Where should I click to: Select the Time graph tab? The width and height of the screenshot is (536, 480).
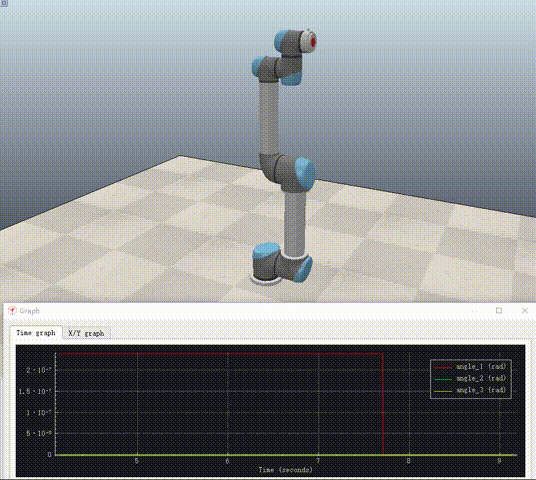click(36, 333)
